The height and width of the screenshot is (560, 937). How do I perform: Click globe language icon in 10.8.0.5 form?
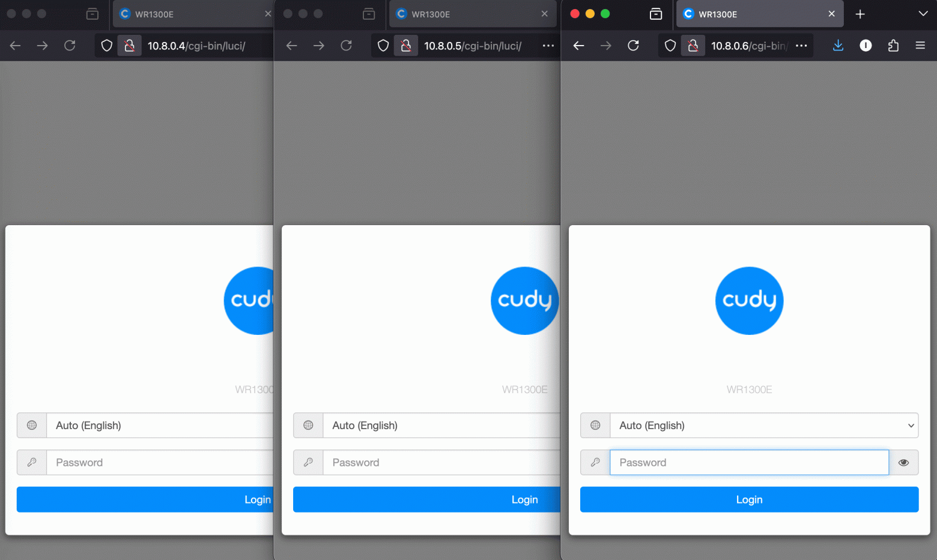308,426
